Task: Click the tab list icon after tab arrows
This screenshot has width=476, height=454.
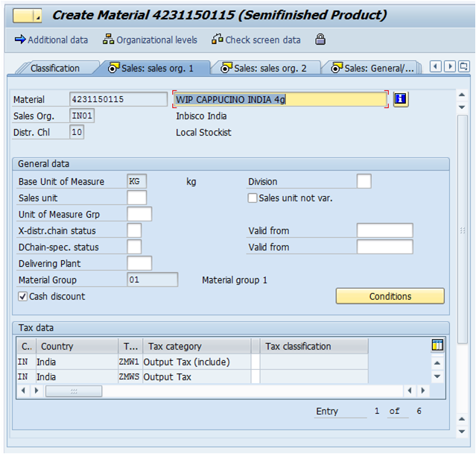Action: (463, 67)
